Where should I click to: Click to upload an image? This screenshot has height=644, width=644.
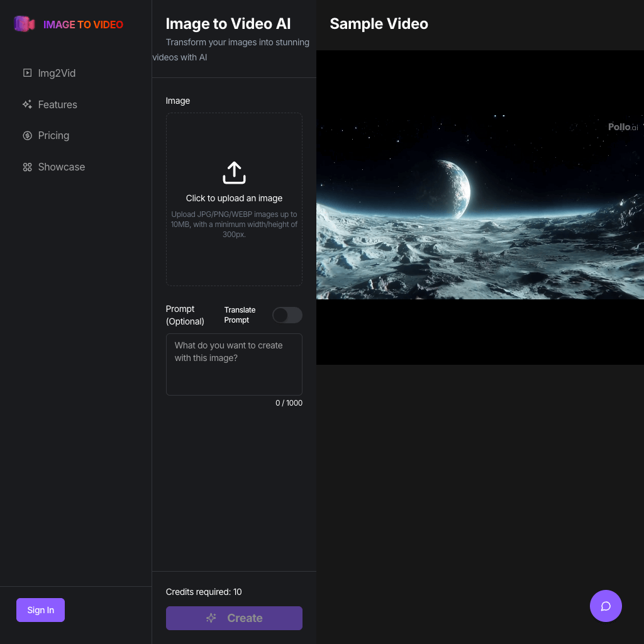click(x=234, y=198)
